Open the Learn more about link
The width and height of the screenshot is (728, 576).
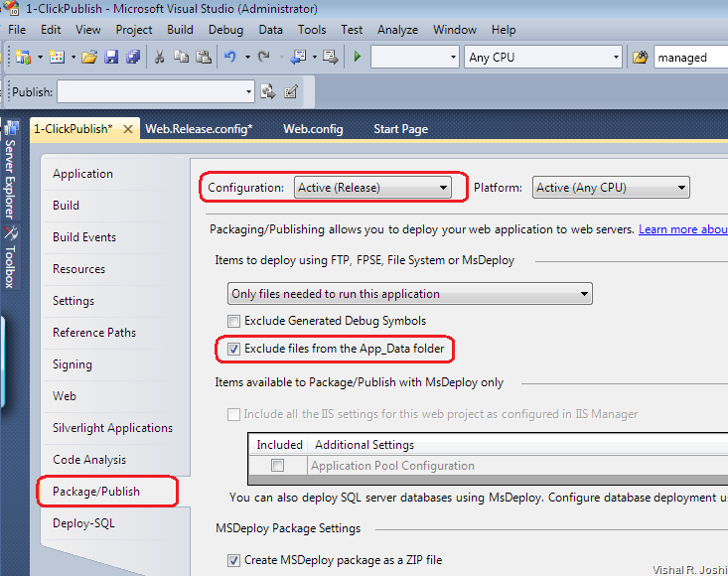682,229
